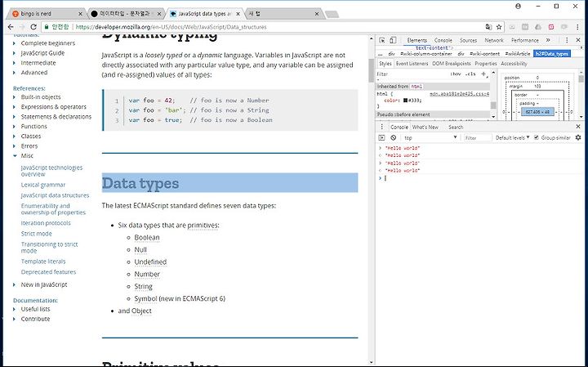This screenshot has height=367, width=588.
Task: Open the Performance panel
Action: (x=524, y=40)
